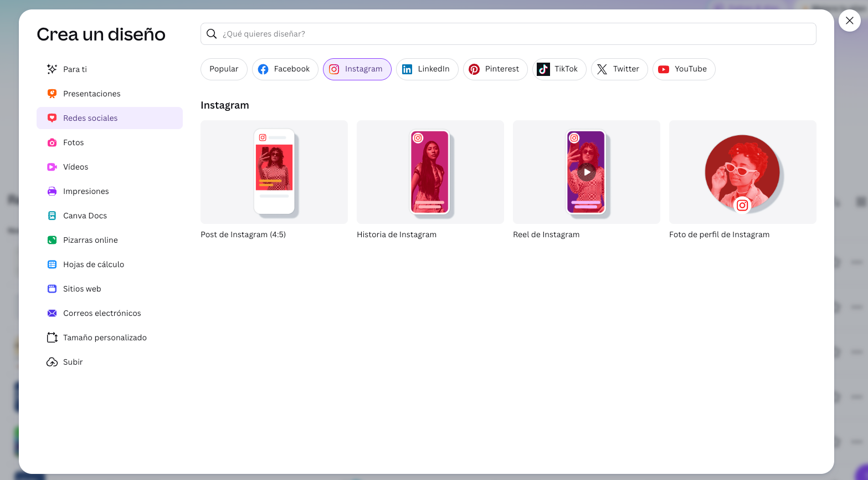Click the Pinterest logo icon
The height and width of the screenshot is (480, 868).
[474, 69]
